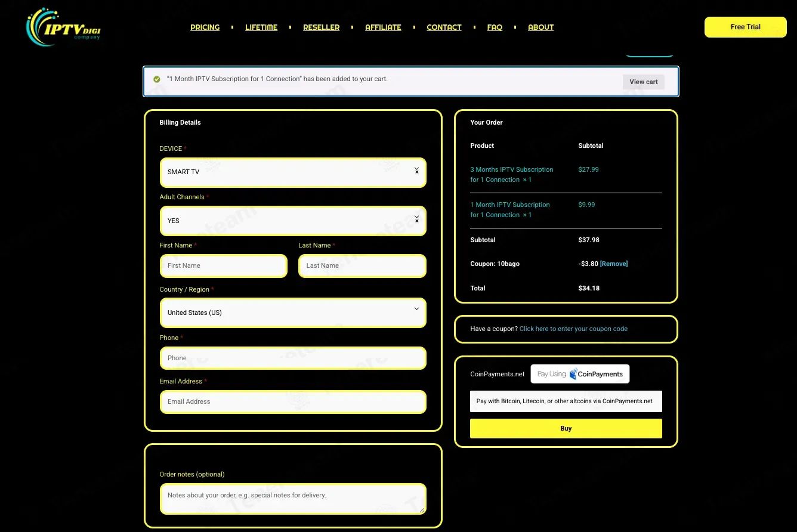Screen dimensions: 797x532
Task: Click the Order notes text area
Action: tap(293, 499)
